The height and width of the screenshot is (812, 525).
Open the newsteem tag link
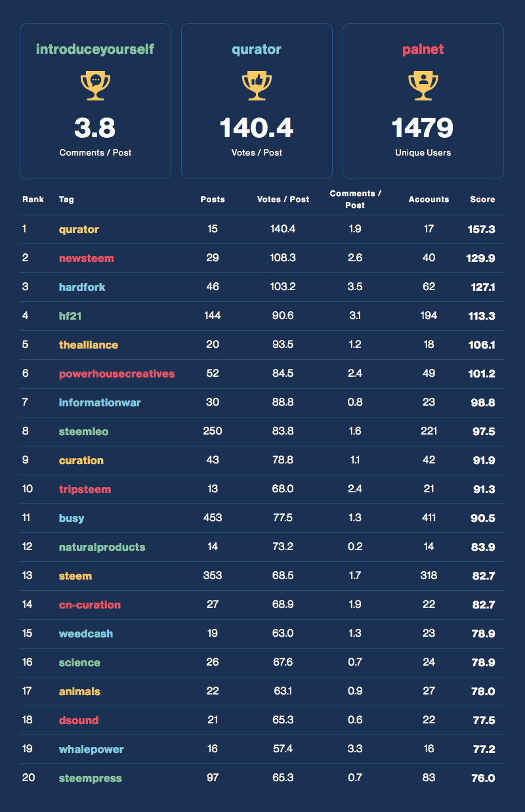tap(86, 258)
